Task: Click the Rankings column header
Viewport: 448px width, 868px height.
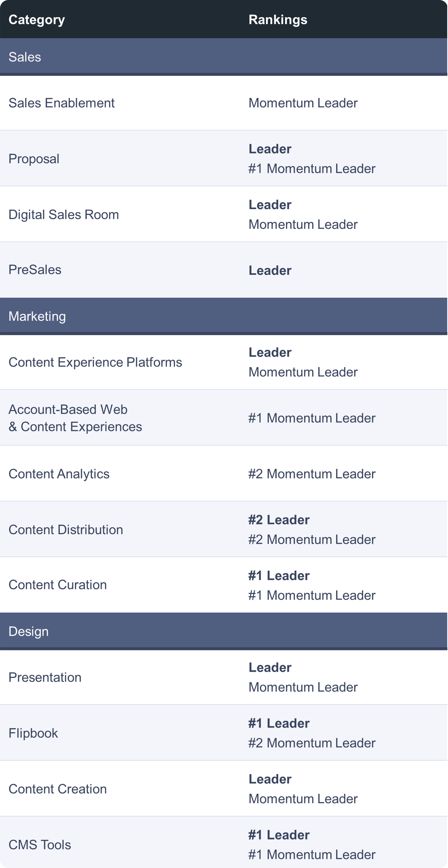Action: (x=278, y=20)
